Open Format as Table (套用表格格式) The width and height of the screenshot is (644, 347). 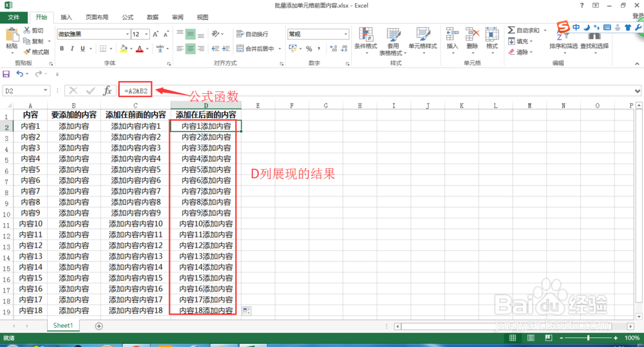pyautogui.click(x=393, y=41)
